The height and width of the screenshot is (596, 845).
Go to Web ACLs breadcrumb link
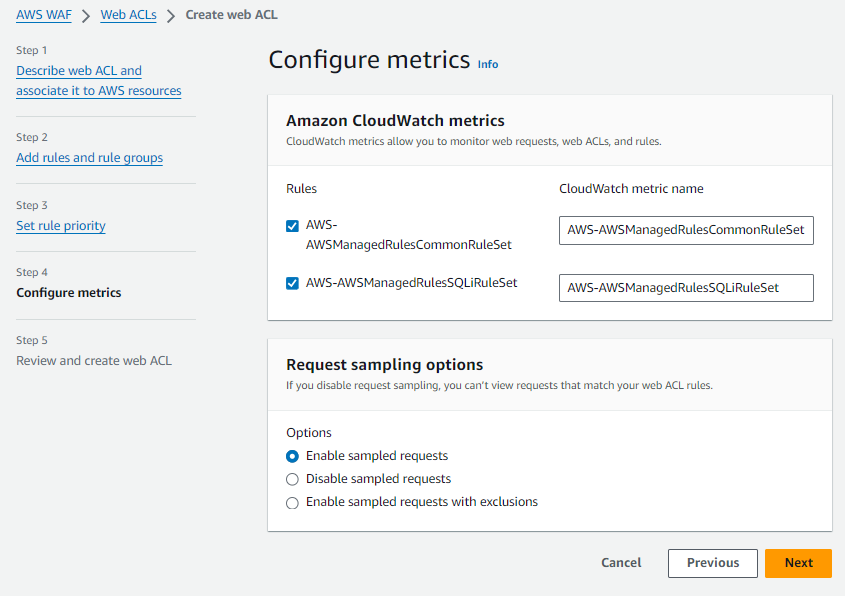click(128, 15)
